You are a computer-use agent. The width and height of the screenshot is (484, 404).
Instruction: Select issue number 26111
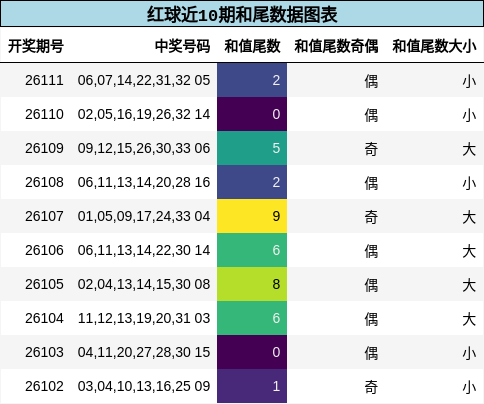44,80
